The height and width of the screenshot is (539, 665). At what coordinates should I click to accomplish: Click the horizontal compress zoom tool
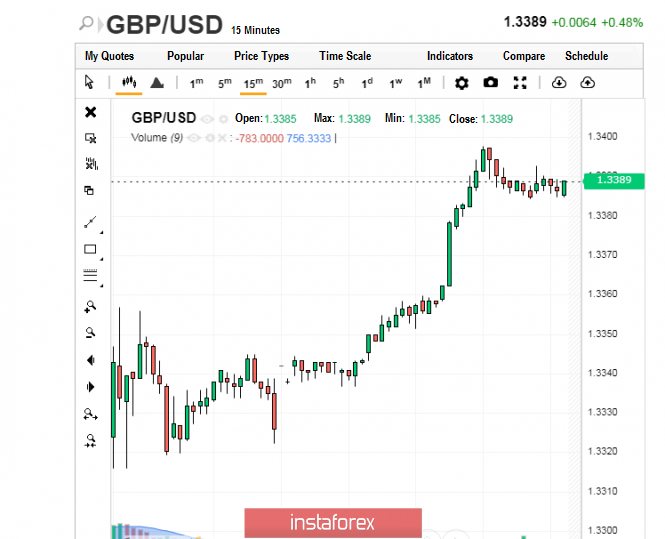pos(90,441)
